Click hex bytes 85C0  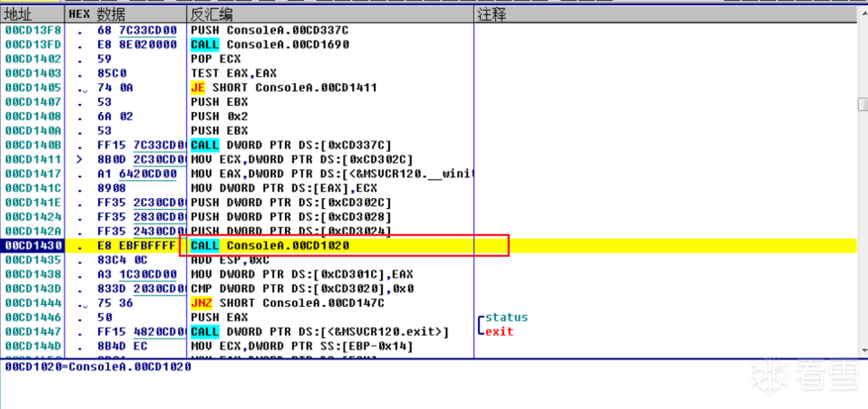click(111, 74)
